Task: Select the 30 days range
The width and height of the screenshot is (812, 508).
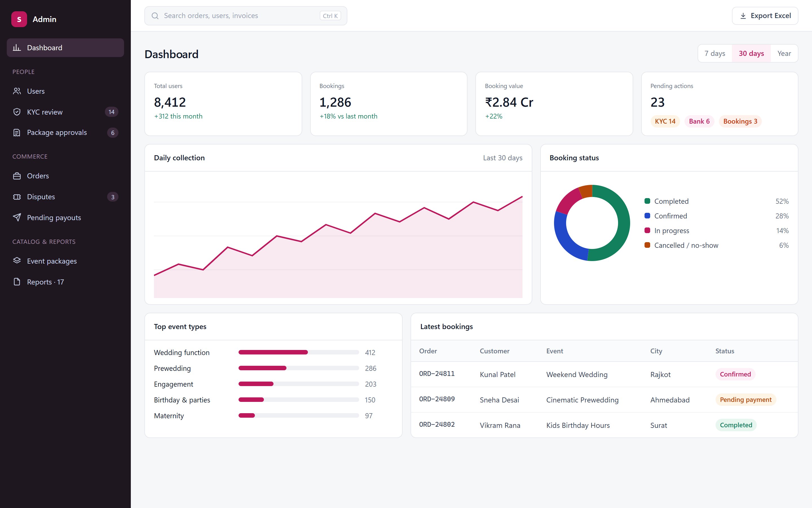Action: tap(751, 53)
